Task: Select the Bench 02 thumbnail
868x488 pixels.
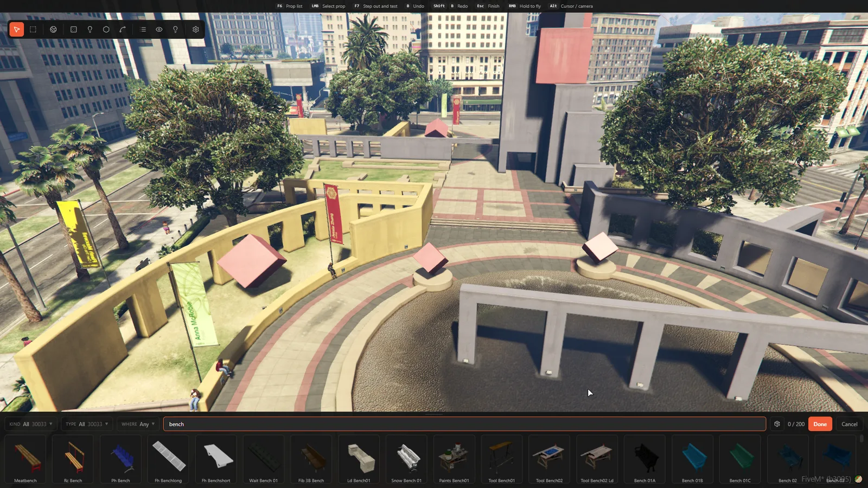Action: pos(788,459)
